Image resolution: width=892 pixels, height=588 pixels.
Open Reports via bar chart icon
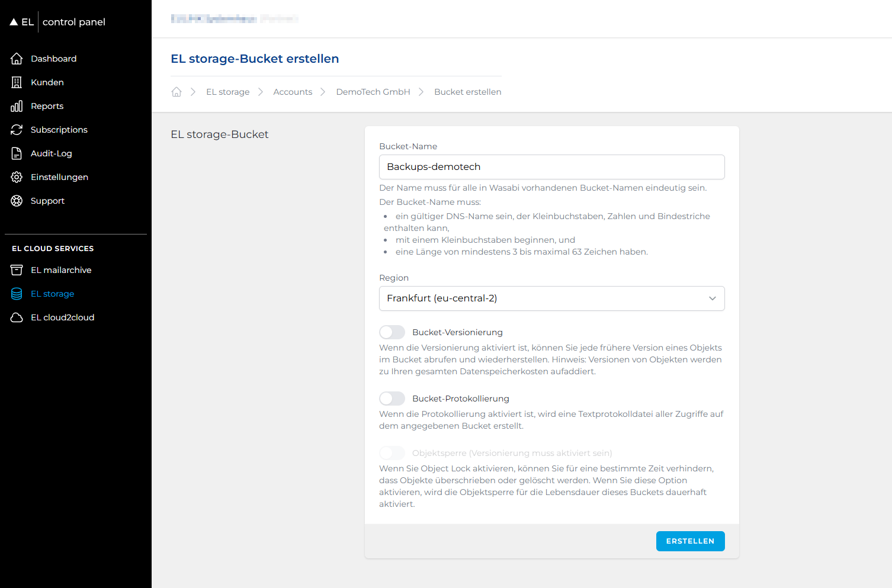click(x=17, y=106)
